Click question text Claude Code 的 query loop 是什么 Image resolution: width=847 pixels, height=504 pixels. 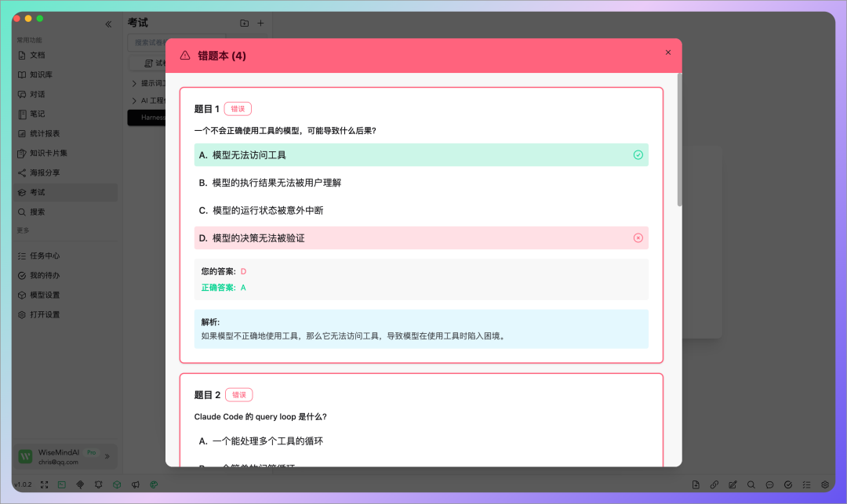pos(260,416)
